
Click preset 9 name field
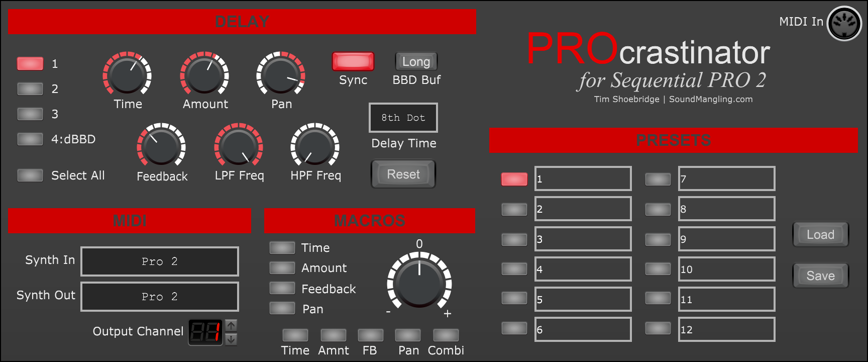pos(727,239)
